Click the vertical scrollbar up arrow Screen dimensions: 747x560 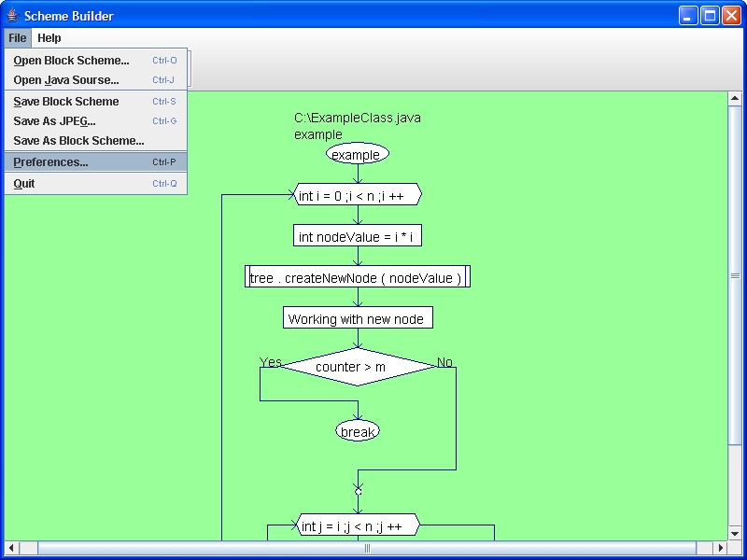click(735, 99)
